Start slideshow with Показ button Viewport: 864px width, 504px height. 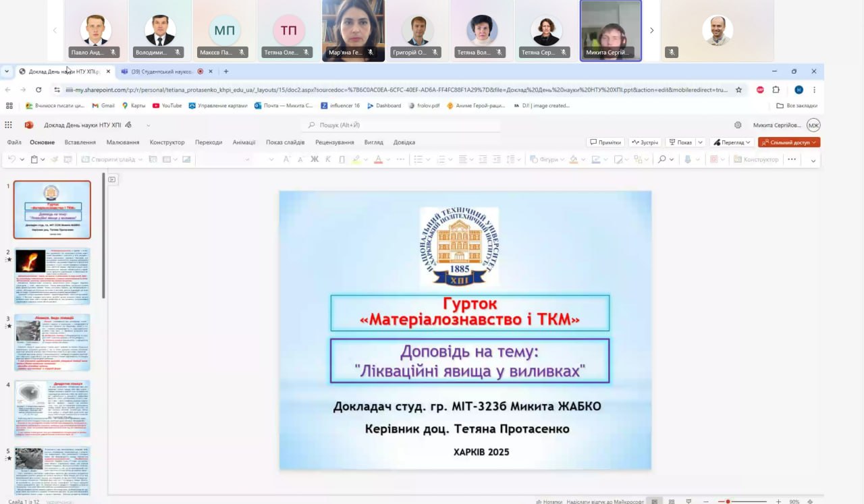click(x=680, y=142)
